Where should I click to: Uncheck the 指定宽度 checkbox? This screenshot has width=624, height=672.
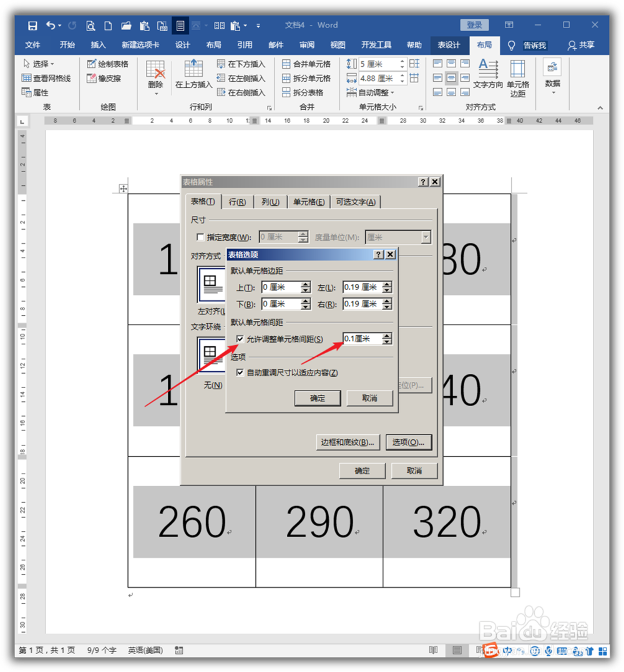coord(200,237)
